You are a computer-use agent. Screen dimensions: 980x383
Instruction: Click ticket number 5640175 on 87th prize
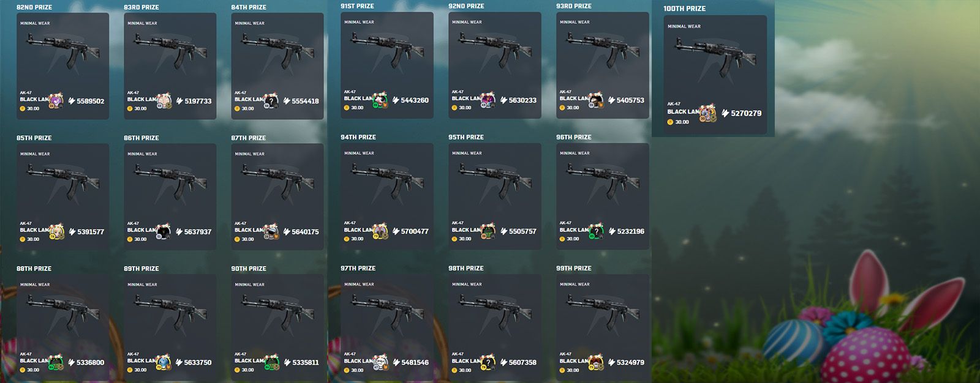(x=305, y=232)
